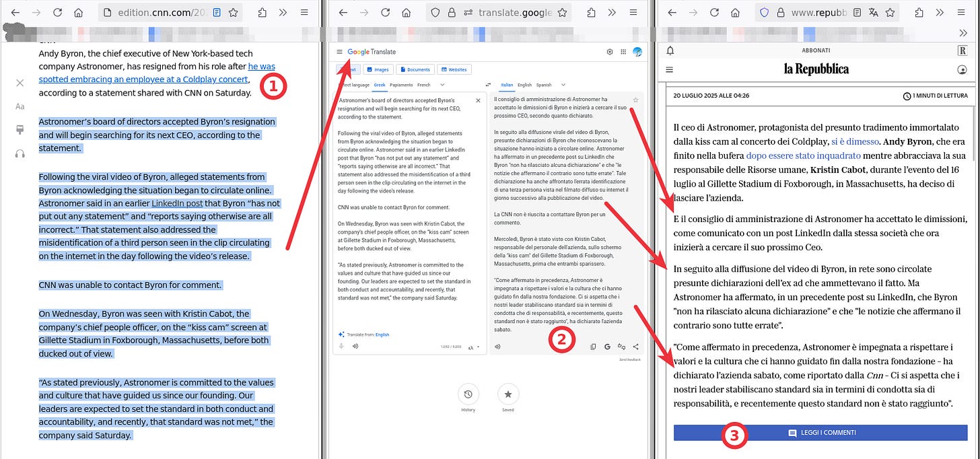Select English as target language

(x=524, y=85)
